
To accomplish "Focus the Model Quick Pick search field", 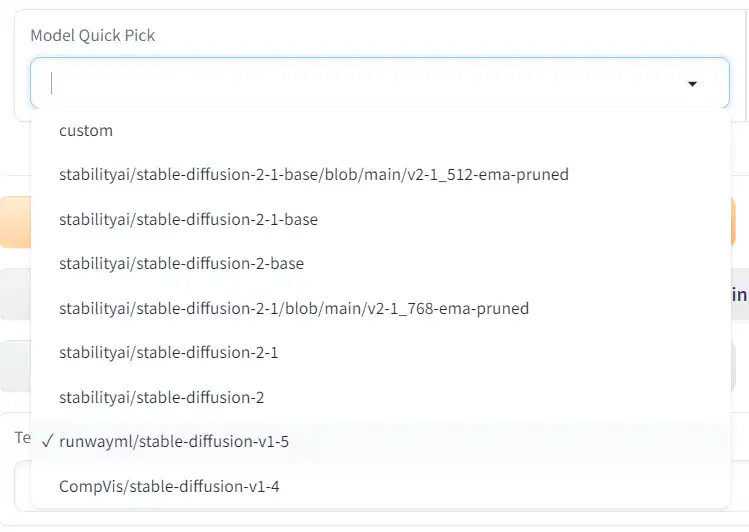I will 360,84.
